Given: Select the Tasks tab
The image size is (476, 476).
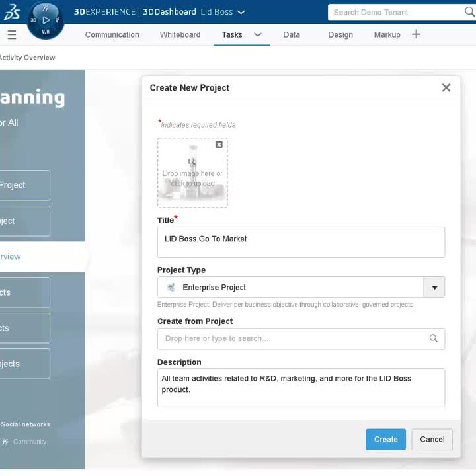Looking at the screenshot, I should pos(232,34).
